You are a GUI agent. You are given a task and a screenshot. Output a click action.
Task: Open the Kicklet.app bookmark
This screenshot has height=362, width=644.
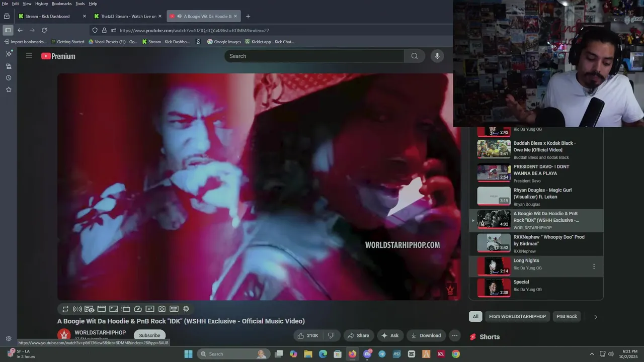270,42
